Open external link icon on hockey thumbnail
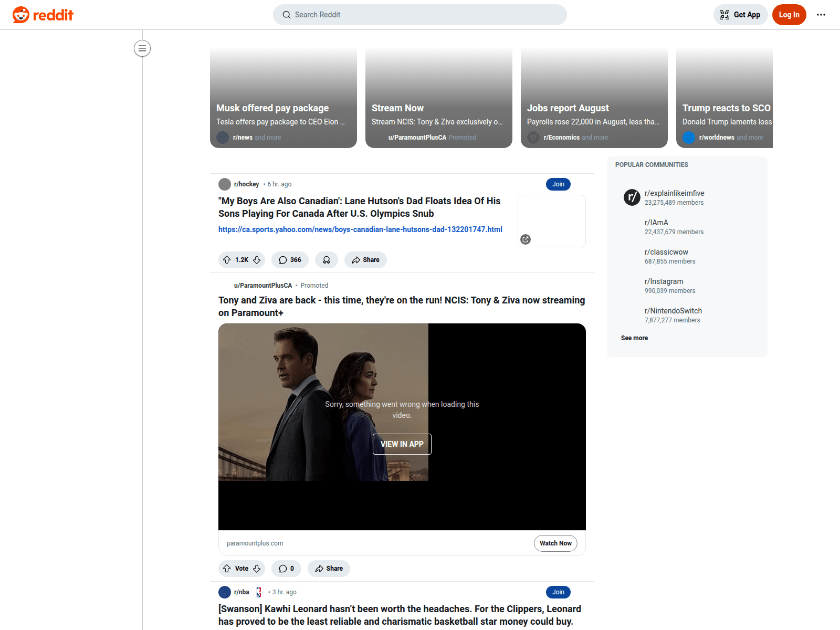This screenshot has height=630, width=840. click(526, 239)
